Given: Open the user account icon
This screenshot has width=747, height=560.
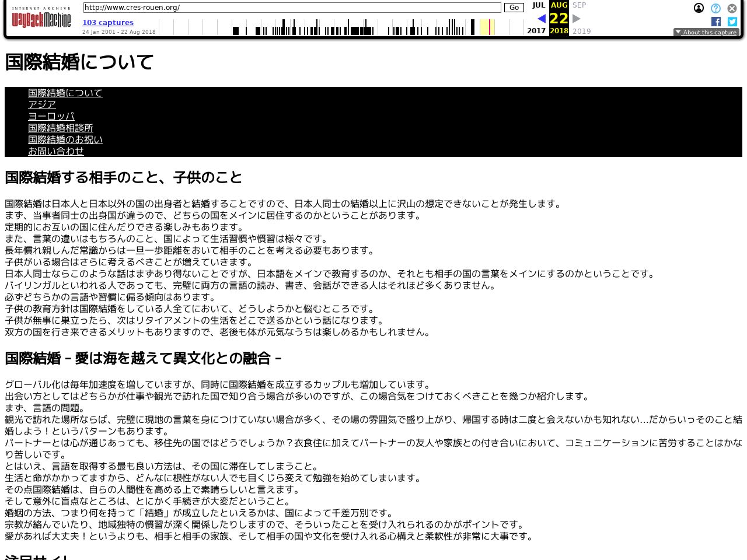Looking at the screenshot, I should coord(699,8).
